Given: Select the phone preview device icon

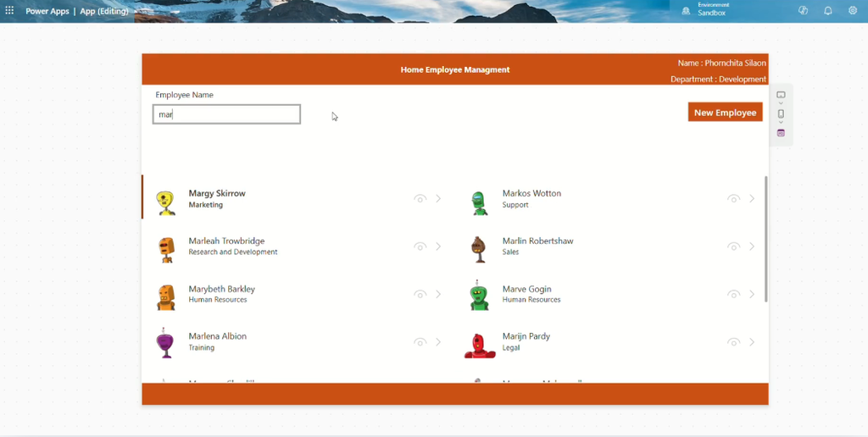Looking at the screenshot, I should click(781, 113).
